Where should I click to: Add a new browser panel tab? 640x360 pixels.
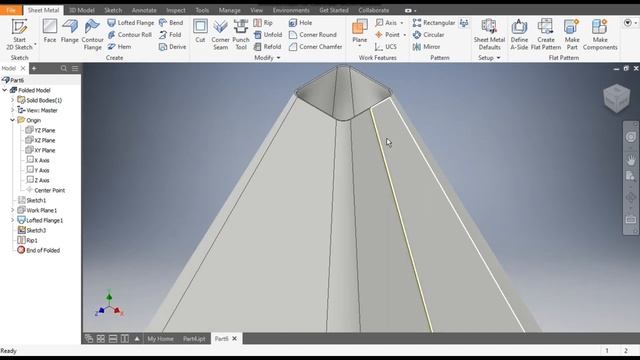34,68
